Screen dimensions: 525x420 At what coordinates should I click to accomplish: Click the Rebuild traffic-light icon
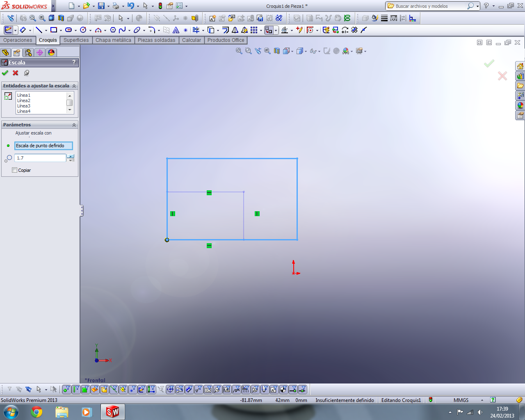click(x=160, y=6)
